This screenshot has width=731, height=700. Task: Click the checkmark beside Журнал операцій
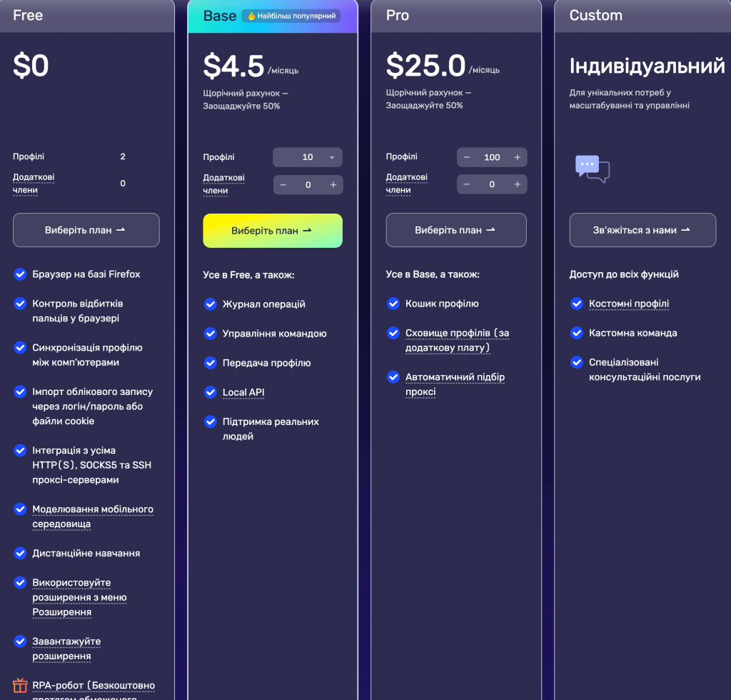pyautogui.click(x=211, y=304)
